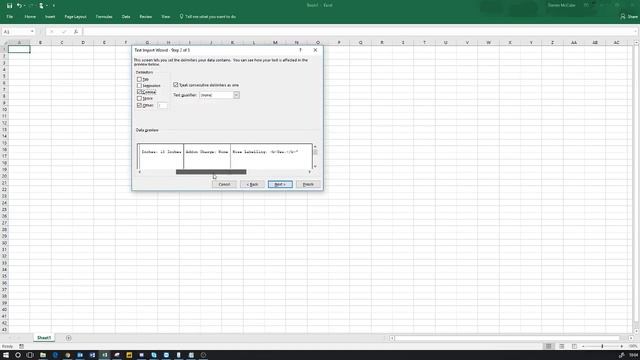This screenshot has height=360, width=640.
Task: Click the Save icon in quick access toolbar
Action: (9, 6)
